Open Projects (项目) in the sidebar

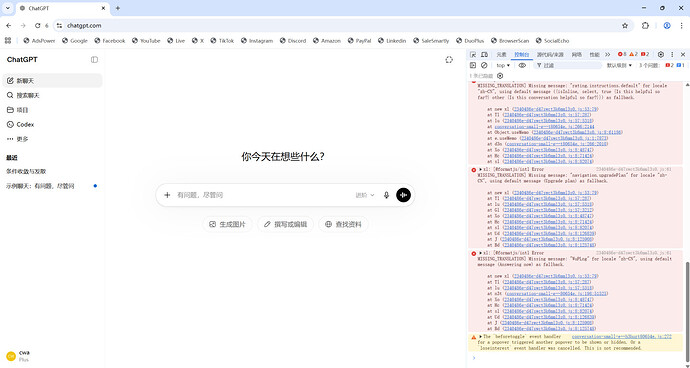(x=52, y=110)
